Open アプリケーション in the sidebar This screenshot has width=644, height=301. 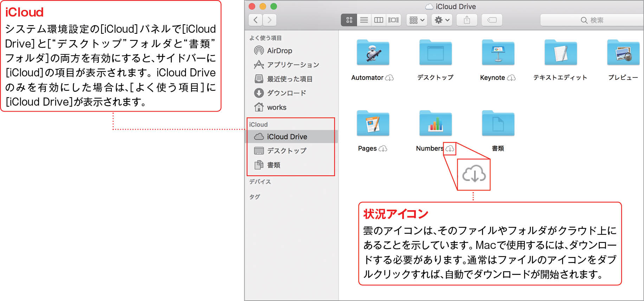pyautogui.click(x=293, y=65)
